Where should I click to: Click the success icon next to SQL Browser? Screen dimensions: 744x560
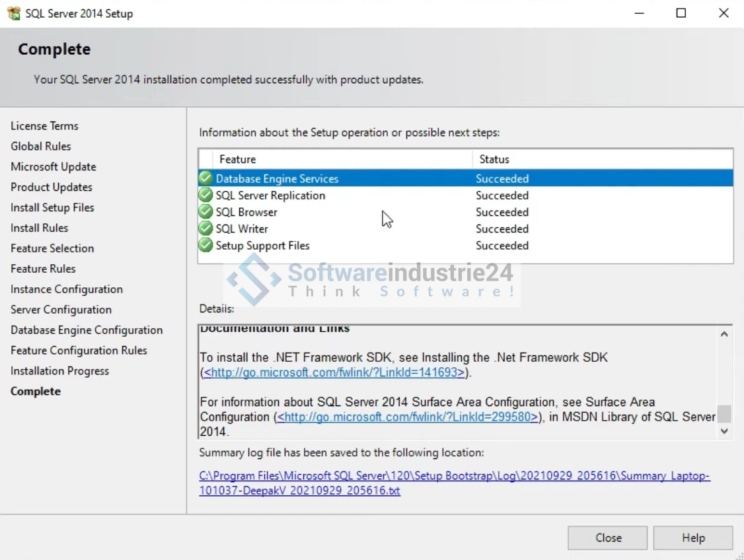(206, 212)
